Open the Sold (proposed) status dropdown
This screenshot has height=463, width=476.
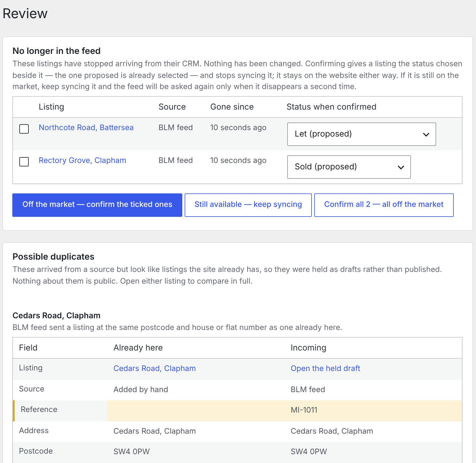(349, 167)
